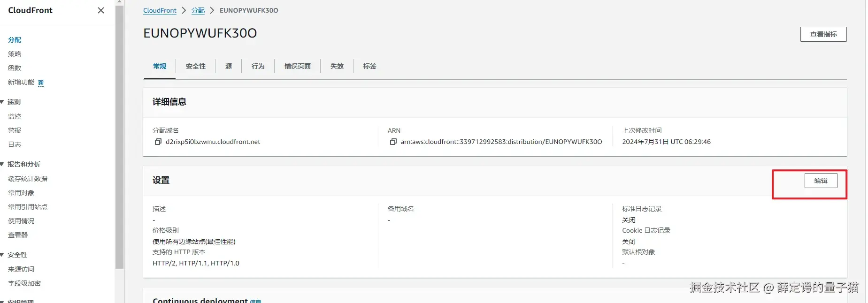Open 查看器 report
The height and width of the screenshot is (303, 868).
tap(18, 235)
